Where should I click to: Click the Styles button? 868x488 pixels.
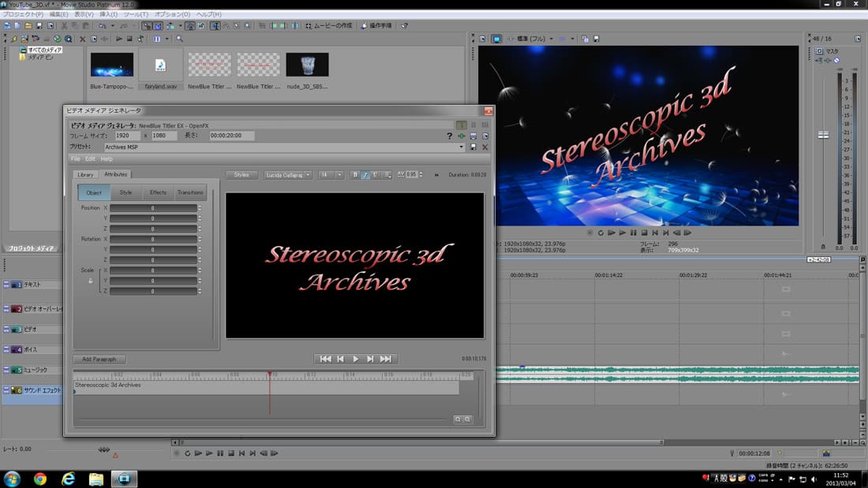point(241,175)
